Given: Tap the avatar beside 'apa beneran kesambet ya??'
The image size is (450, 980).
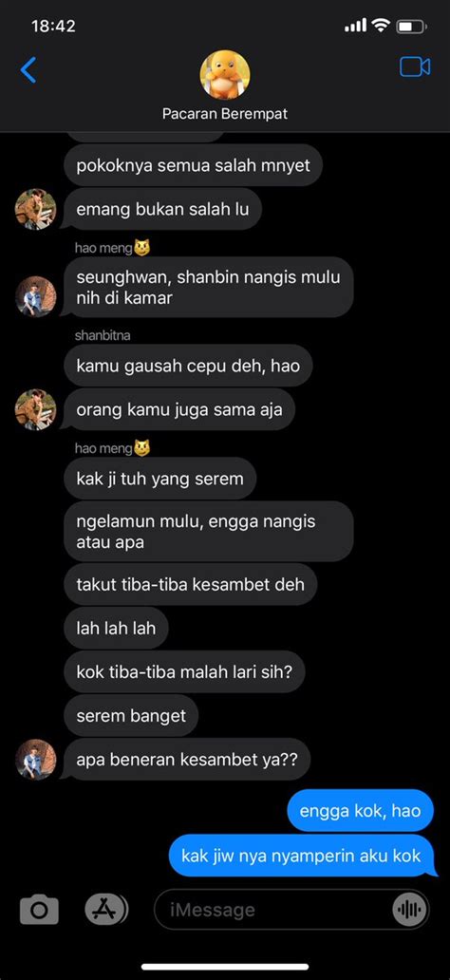Looking at the screenshot, I should pyautogui.click(x=36, y=760).
